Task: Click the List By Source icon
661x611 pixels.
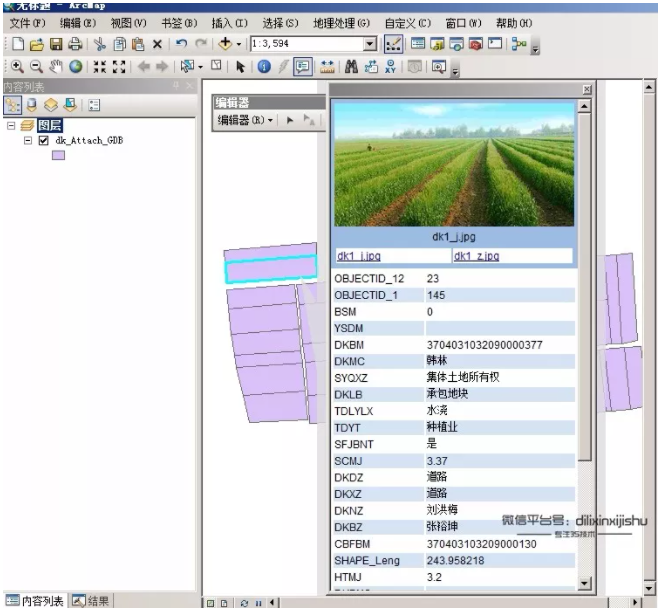Action: (32, 105)
